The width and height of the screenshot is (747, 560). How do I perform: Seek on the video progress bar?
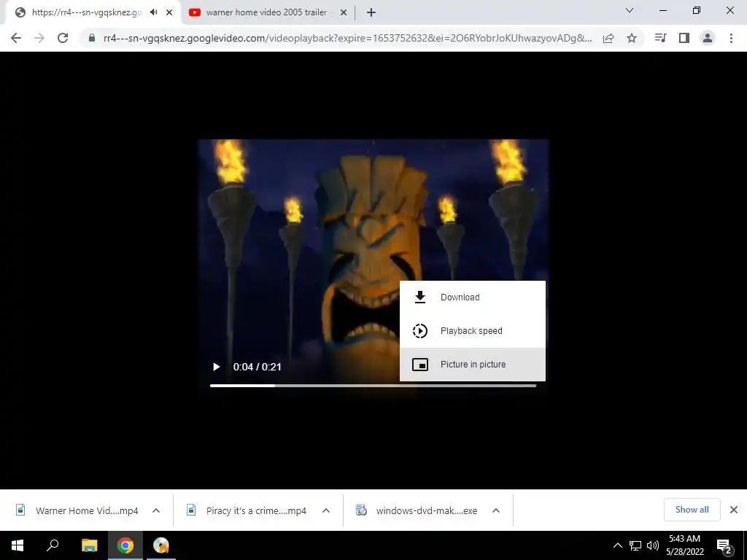[373, 386]
